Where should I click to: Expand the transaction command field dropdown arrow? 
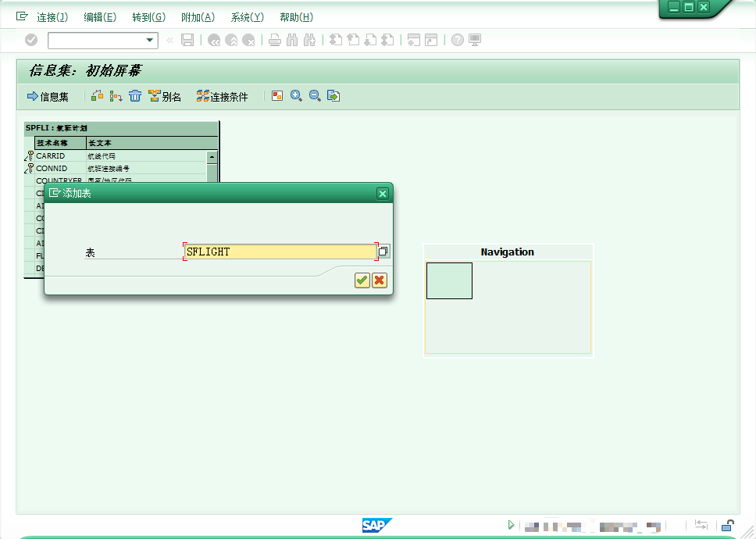point(150,40)
